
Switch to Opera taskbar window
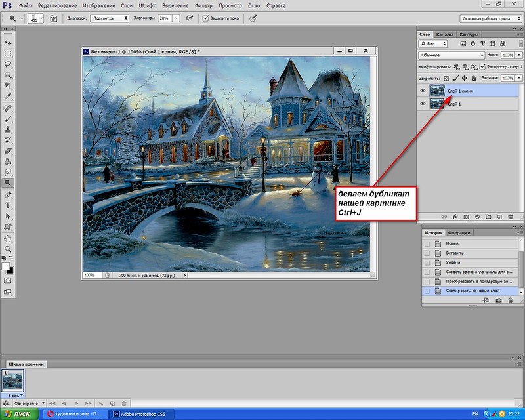click(76, 414)
